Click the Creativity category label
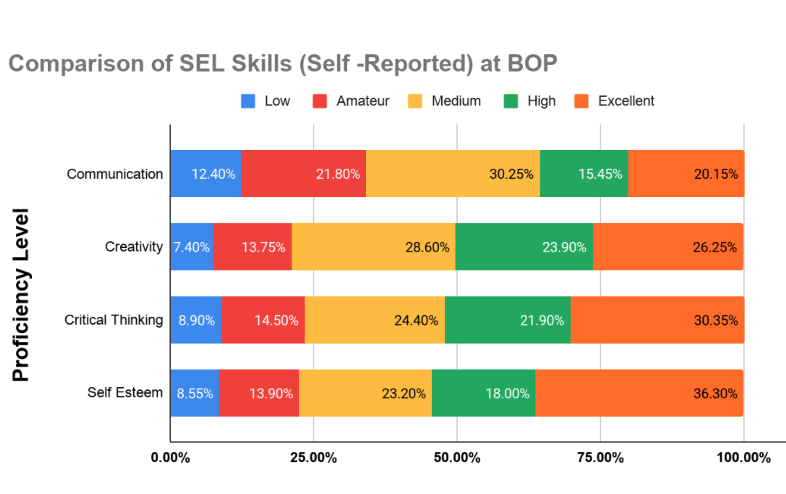This screenshot has width=786, height=494. click(133, 247)
